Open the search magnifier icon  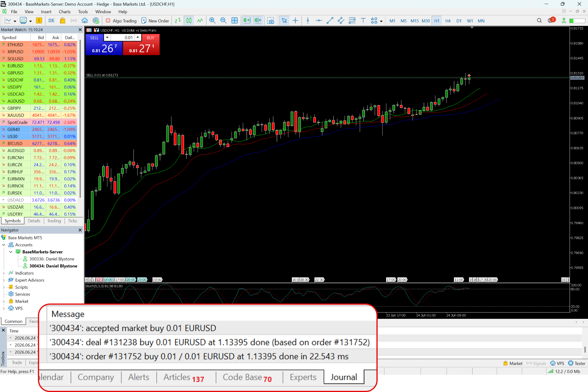(x=539, y=21)
